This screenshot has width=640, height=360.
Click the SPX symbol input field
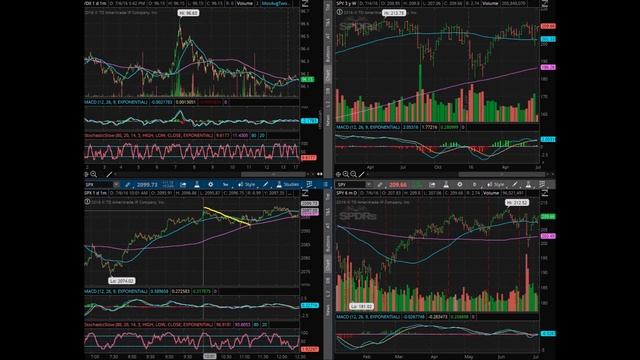98,184
